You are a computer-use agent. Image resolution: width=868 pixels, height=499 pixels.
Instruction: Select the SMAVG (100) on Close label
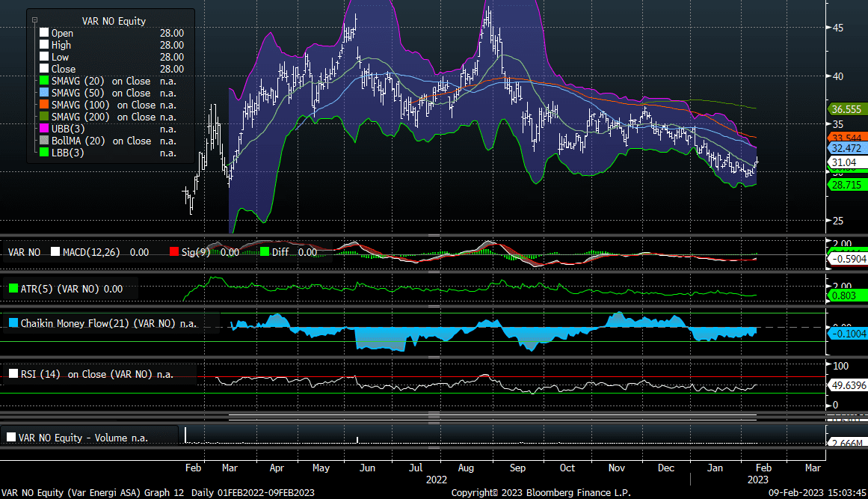[x=103, y=105]
